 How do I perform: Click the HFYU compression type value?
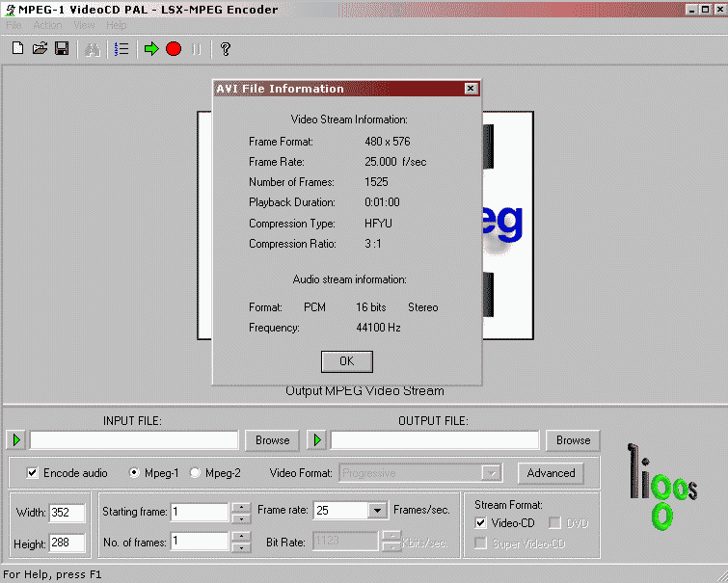(378, 224)
